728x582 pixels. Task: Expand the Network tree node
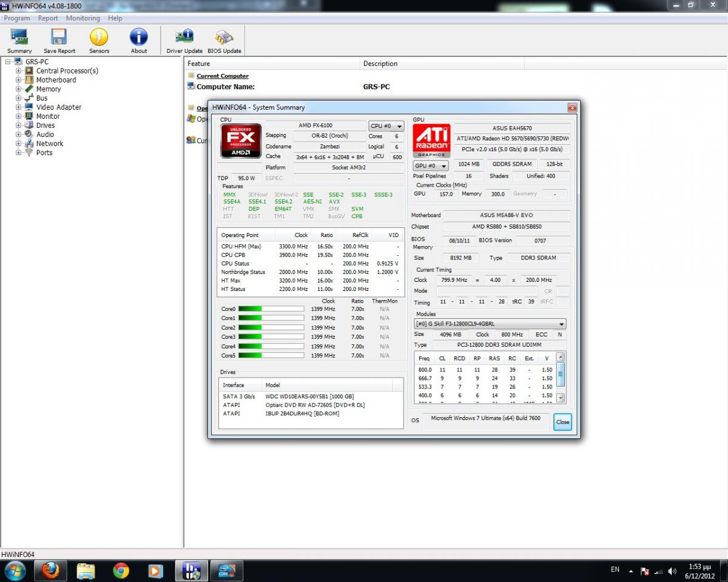pyautogui.click(x=18, y=144)
